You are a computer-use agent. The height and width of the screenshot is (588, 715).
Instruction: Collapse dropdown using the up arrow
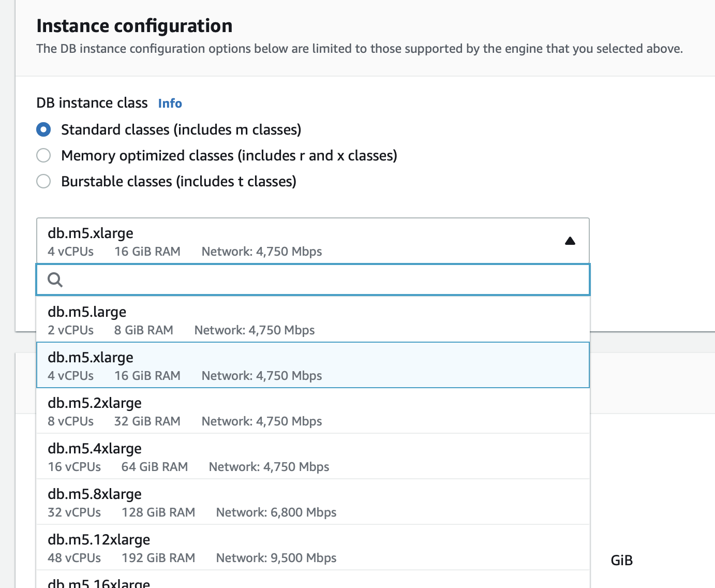pyautogui.click(x=570, y=241)
